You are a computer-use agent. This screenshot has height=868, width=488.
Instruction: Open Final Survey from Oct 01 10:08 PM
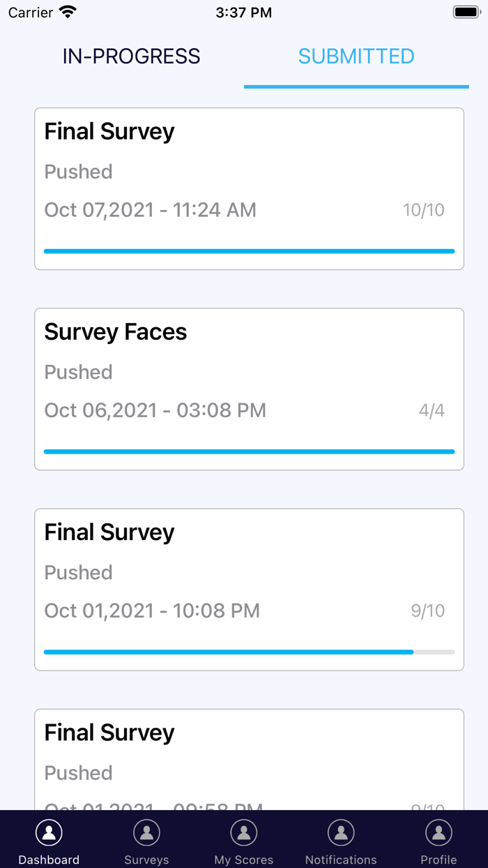click(109, 532)
